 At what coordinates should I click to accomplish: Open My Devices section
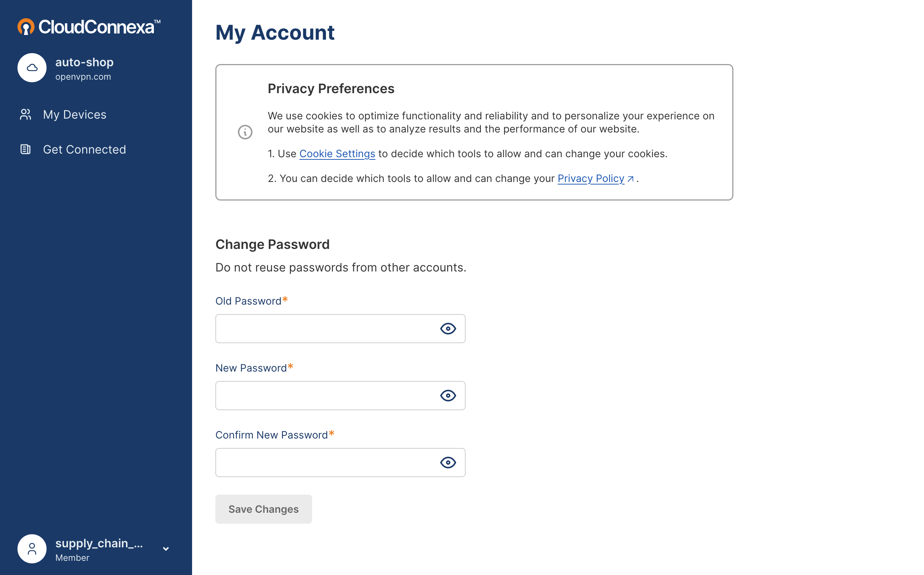pyautogui.click(x=75, y=114)
